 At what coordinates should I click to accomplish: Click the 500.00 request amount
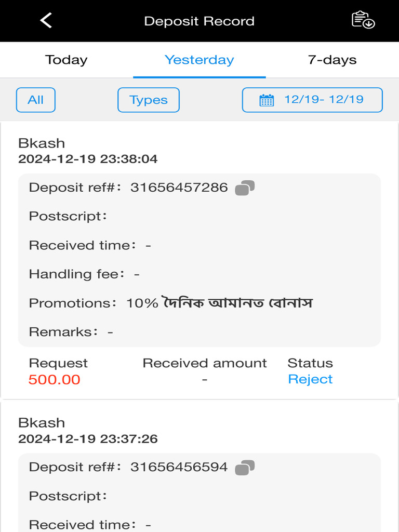click(x=55, y=380)
